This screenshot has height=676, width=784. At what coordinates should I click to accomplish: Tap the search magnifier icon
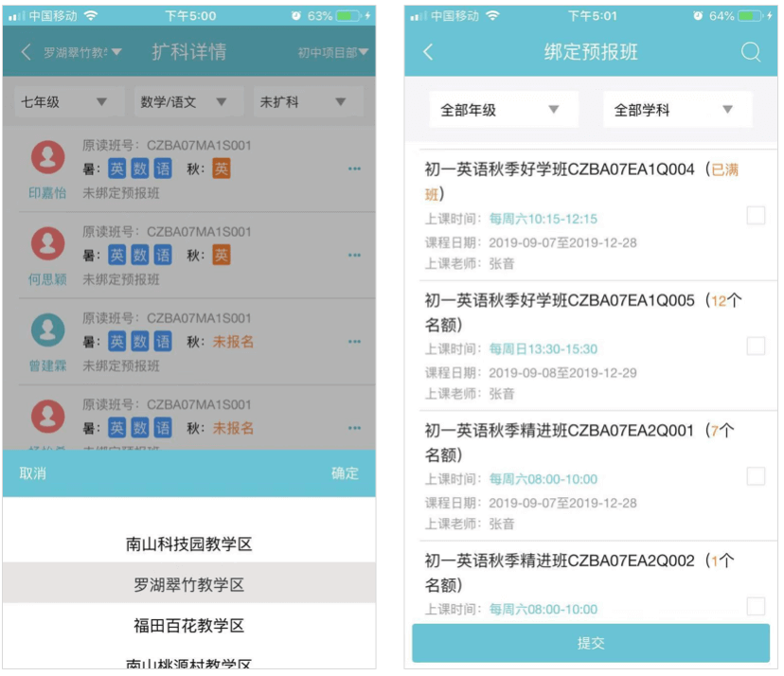pyautogui.click(x=751, y=53)
